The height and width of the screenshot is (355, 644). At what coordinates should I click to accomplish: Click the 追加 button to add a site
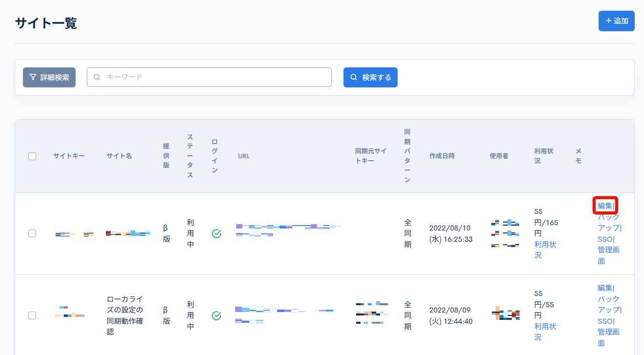(616, 21)
